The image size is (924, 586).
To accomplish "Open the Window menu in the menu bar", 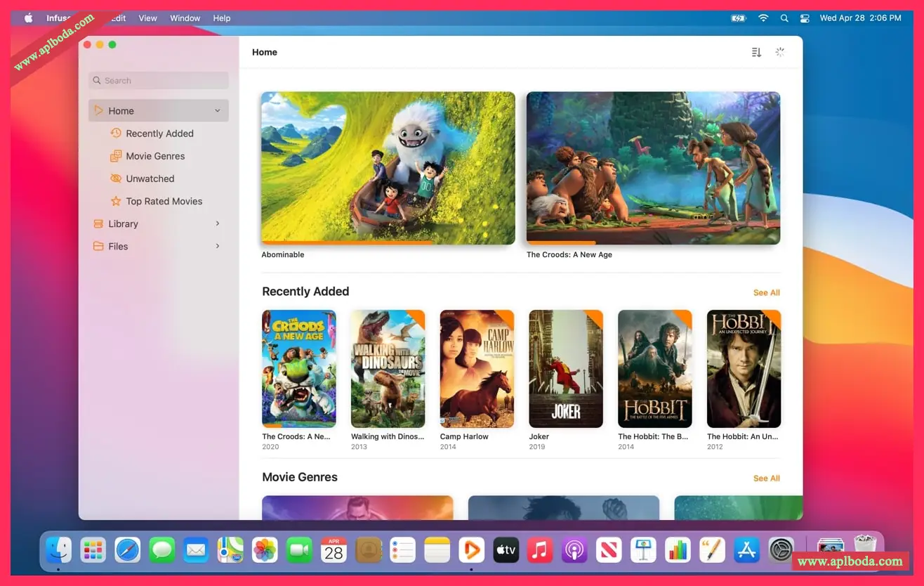I will (x=185, y=18).
